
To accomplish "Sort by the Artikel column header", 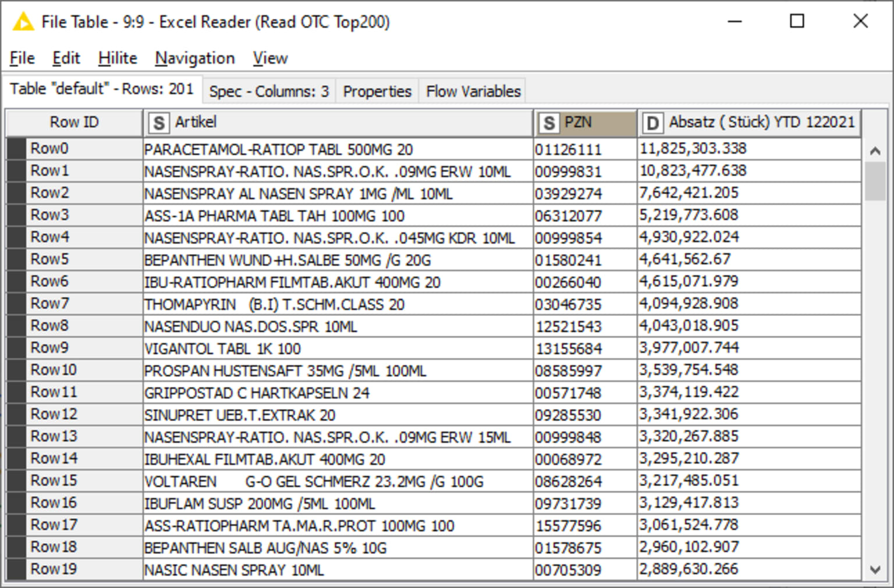I will (338, 123).
